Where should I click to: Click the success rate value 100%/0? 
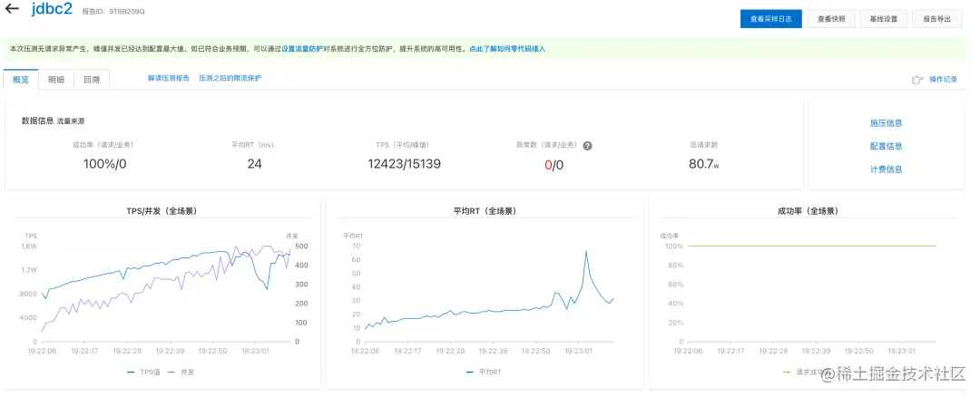click(x=104, y=164)
